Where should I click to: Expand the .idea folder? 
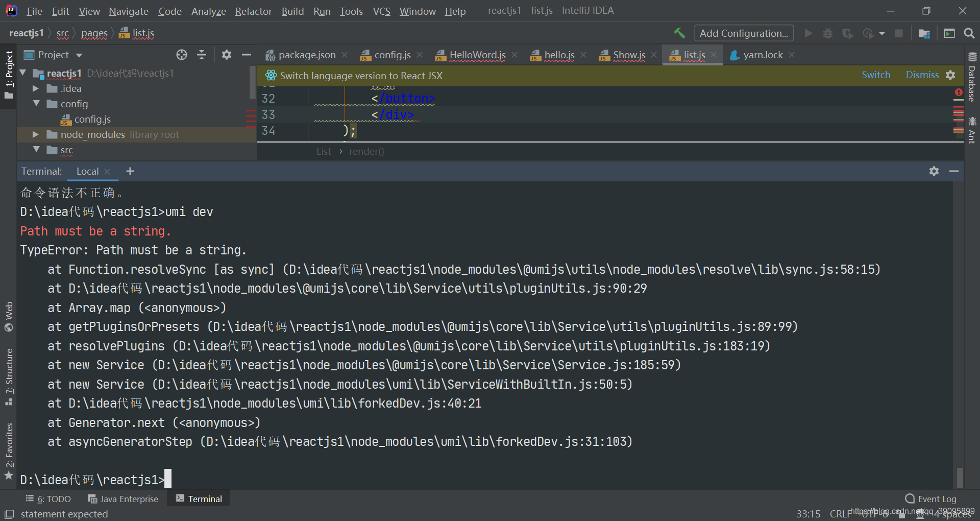tap(36, 88)
